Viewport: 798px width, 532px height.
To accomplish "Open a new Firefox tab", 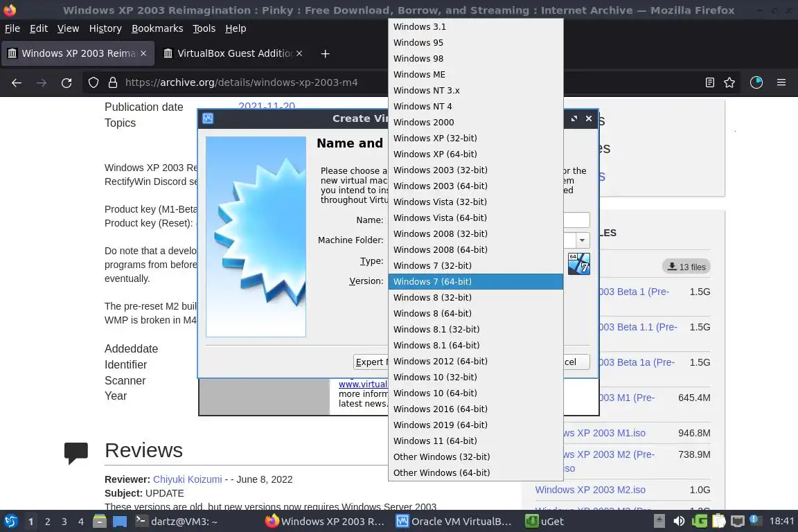I will coord(325,53).
